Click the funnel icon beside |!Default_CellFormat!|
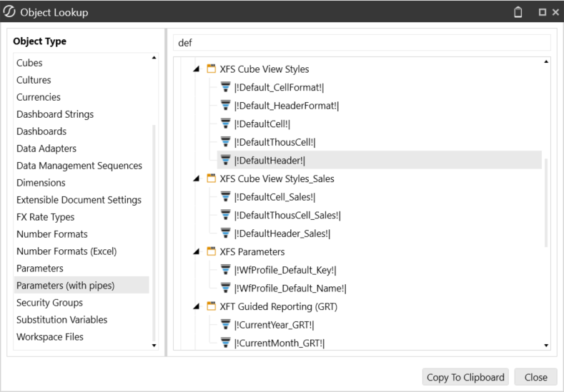This screenshot has width=564, height=392. coord(225,87)
